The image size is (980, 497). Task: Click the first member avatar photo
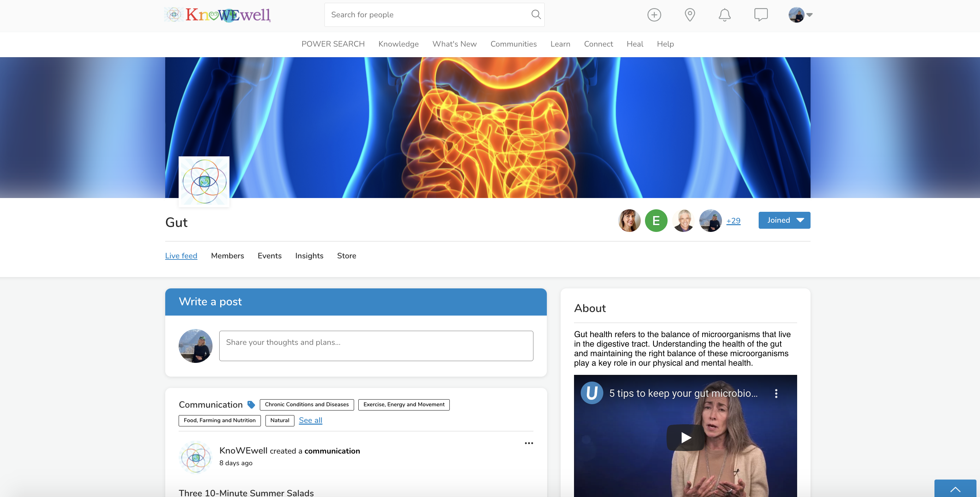[x=629, y=221]
